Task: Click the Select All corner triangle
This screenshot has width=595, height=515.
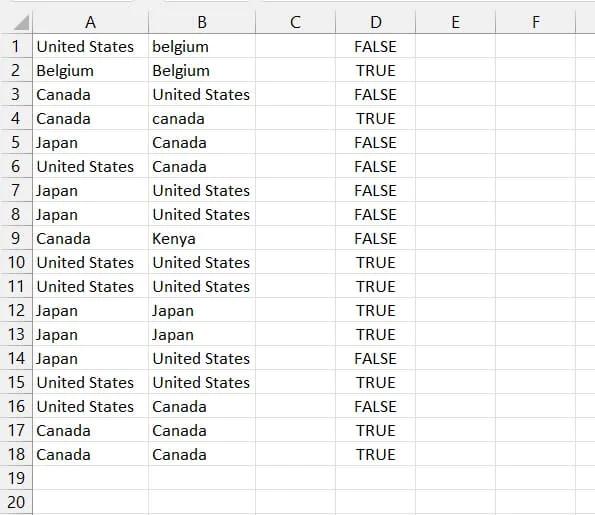Action: (x=21, y=23)
